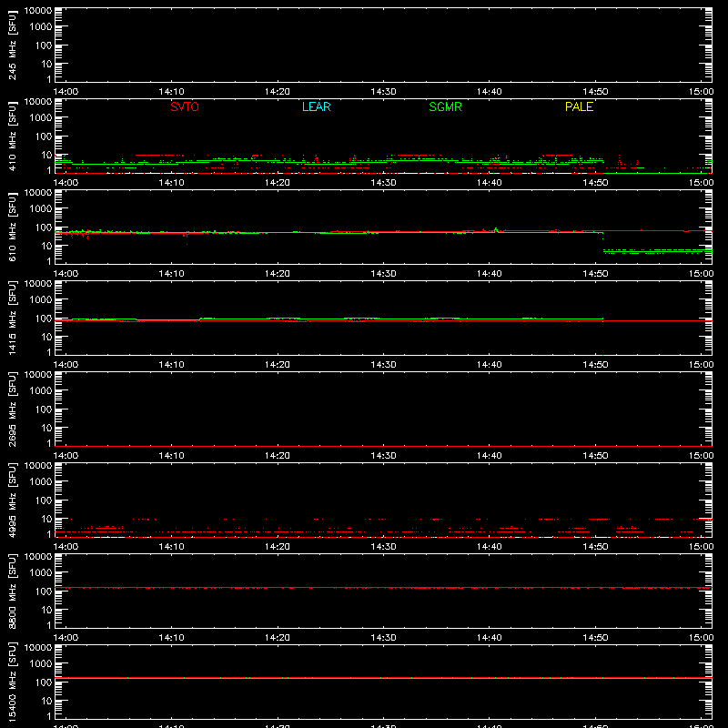Click 14:10 time label under 2695 MHz panel

pos(172,456)
